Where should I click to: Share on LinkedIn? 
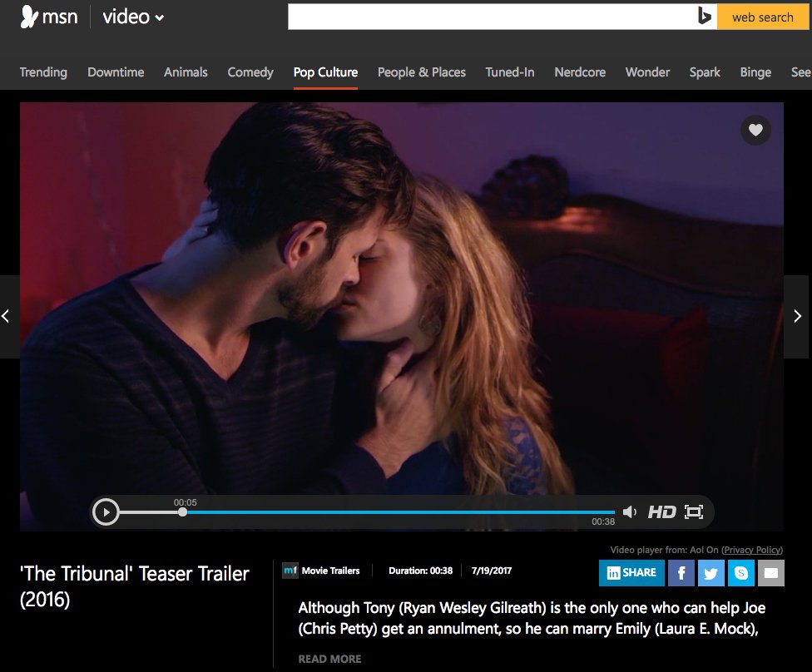pyautogui.click(x=631, y=572)
